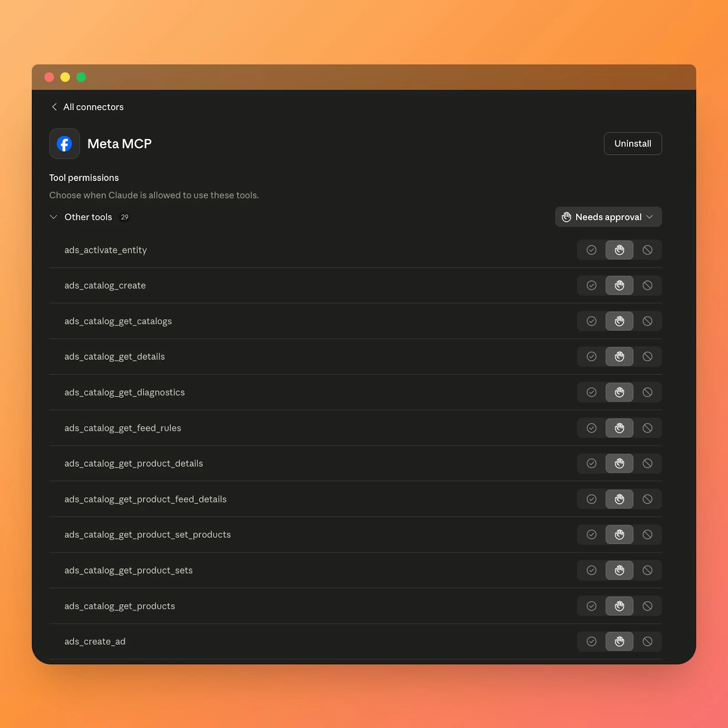The width and height of the screenshot is (728, 728).
Task: Click the ads_catalog_create tool name
Action: tap(105, 286)
